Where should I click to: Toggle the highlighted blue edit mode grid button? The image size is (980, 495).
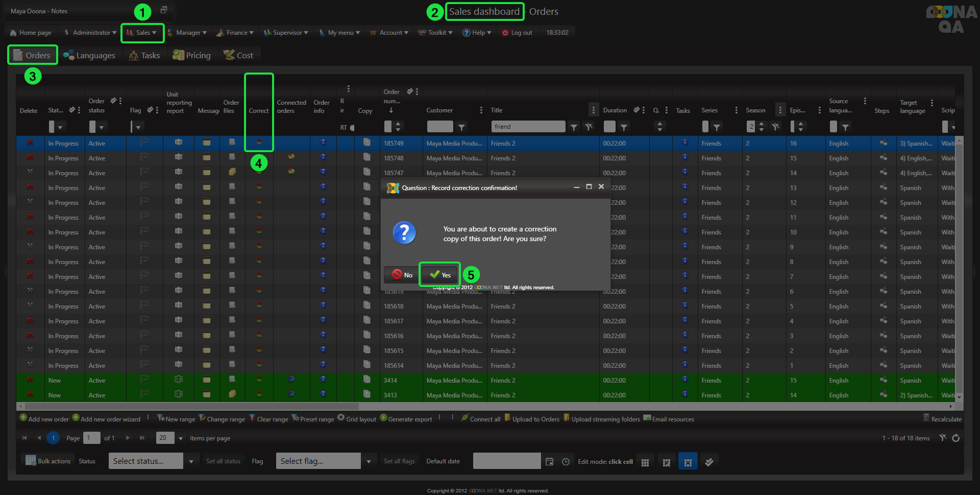[688, 462]
